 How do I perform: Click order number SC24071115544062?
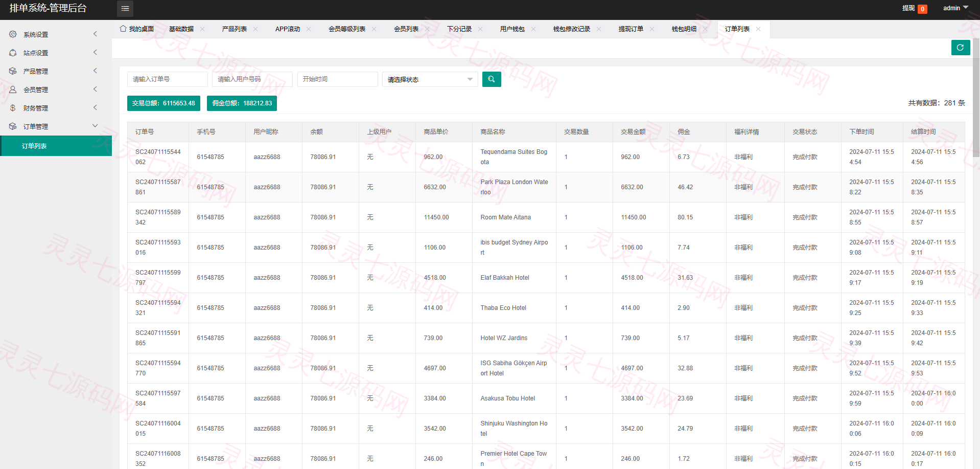(x=158, y=157)
